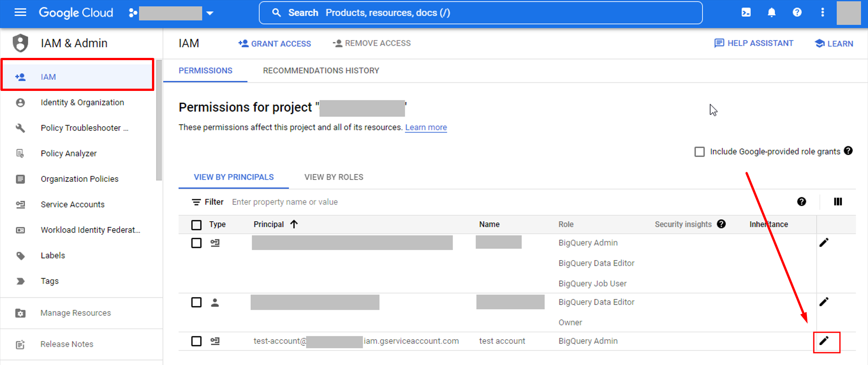This screenshot has height=365, width=868.
Task: Switch to View by Roles tab
Action: click(333, 177)
